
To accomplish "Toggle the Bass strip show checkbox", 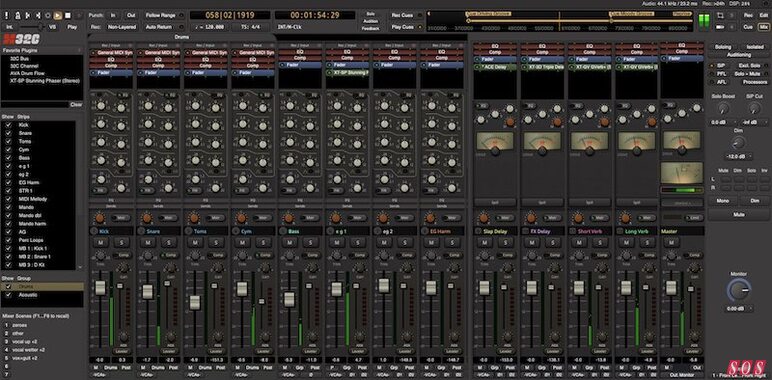I will click(x=8, y=158).
